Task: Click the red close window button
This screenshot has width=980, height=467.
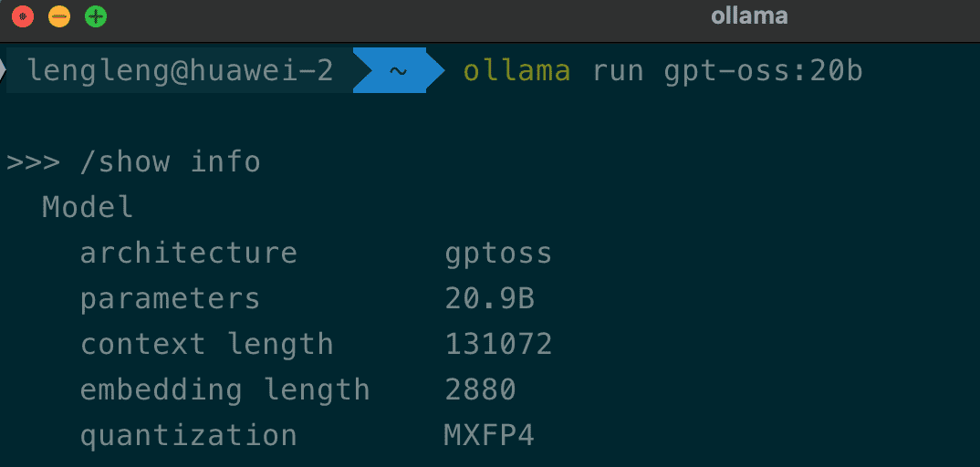Action: (23, 16)
